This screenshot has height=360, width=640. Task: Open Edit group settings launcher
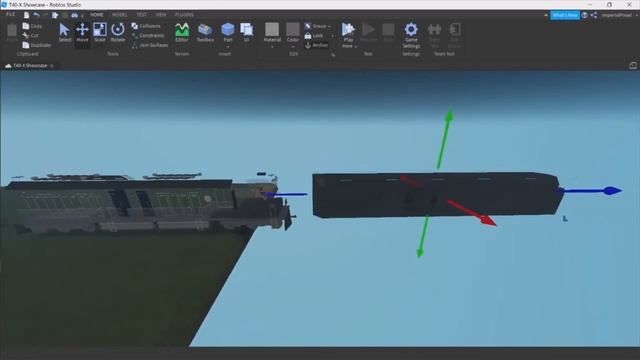(x=333, y=54)
